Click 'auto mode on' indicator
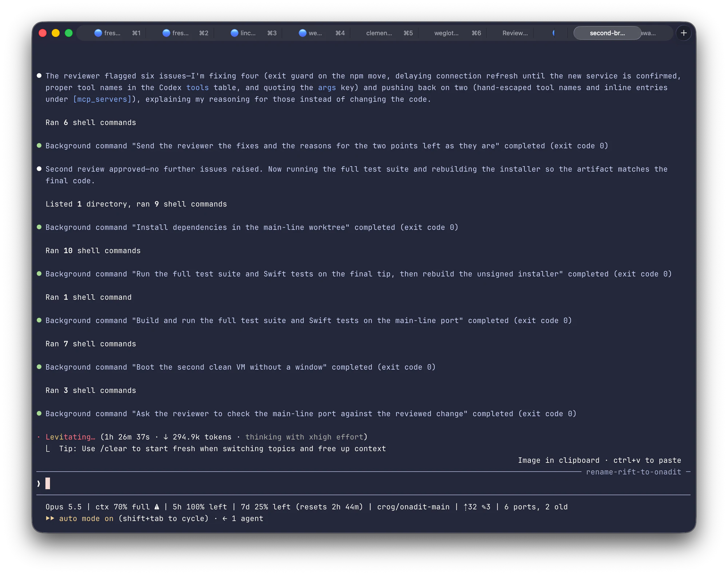The image size is (728, 575). [86, 519]
